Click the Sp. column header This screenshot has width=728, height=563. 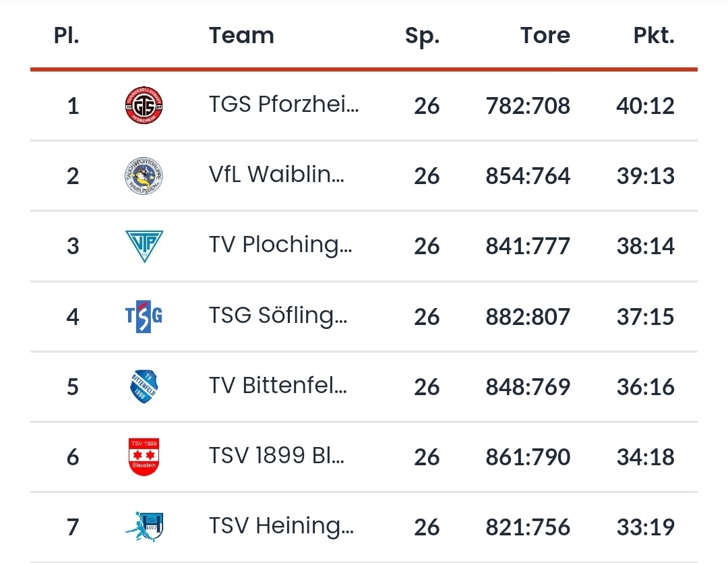[422, 36]
